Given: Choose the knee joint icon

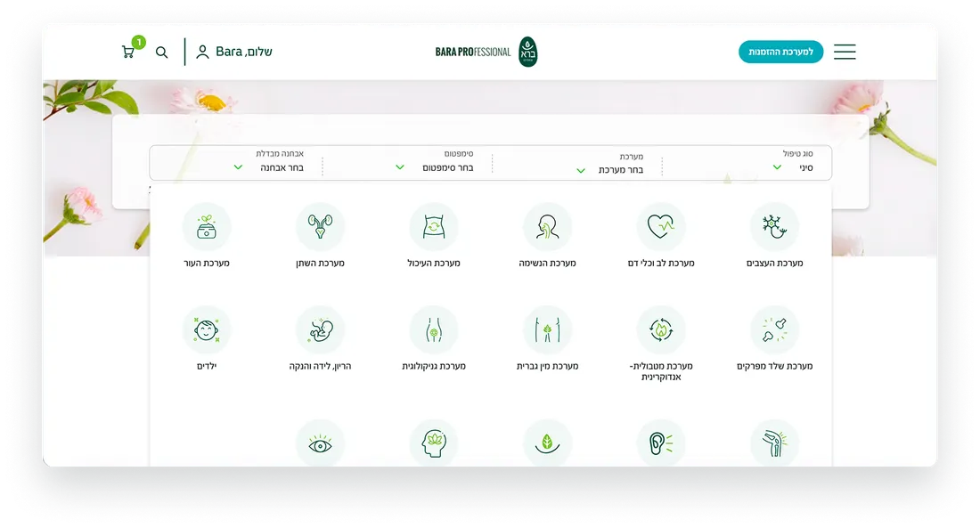Looking at the screenshot, I should (775, 443).
